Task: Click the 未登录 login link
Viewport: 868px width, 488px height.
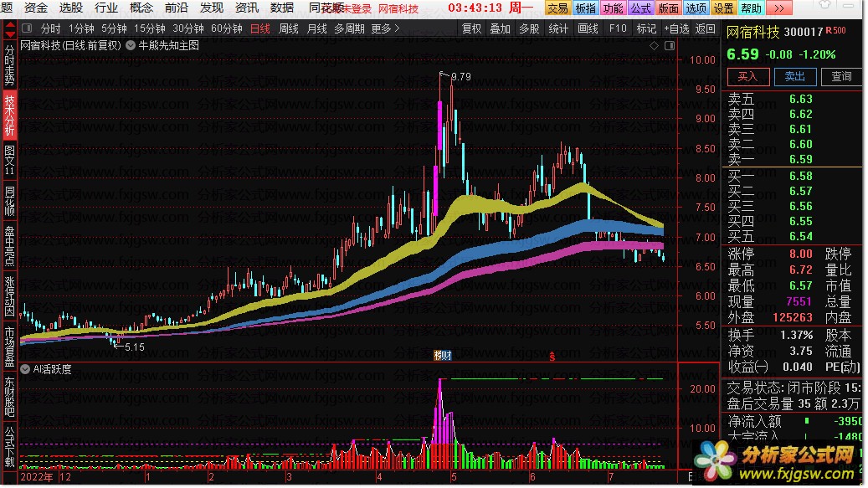Action: tap(357, 9)
